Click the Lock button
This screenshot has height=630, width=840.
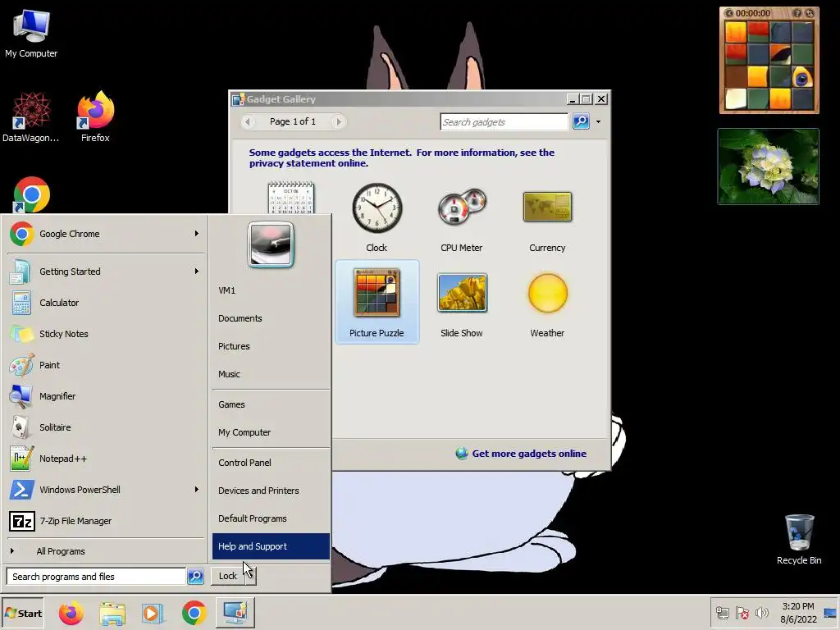click(227, 576)
